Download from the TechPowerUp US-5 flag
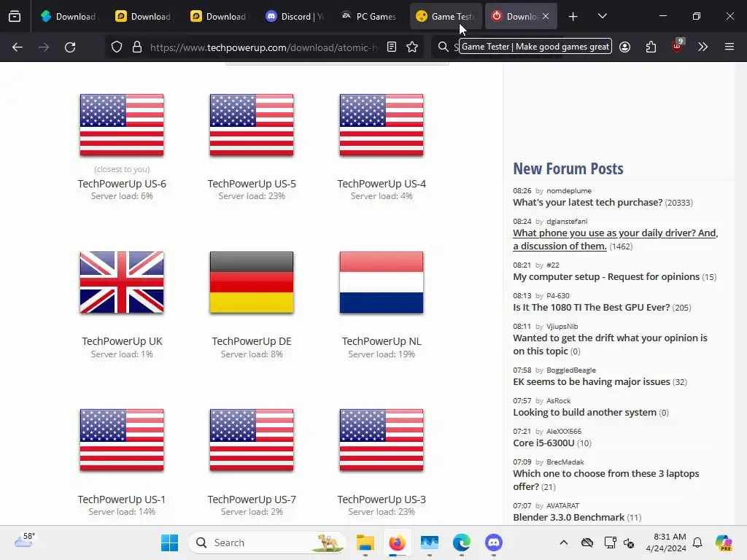Image resolution: width=747 pixels, height=560 pixels. point(252,125)
